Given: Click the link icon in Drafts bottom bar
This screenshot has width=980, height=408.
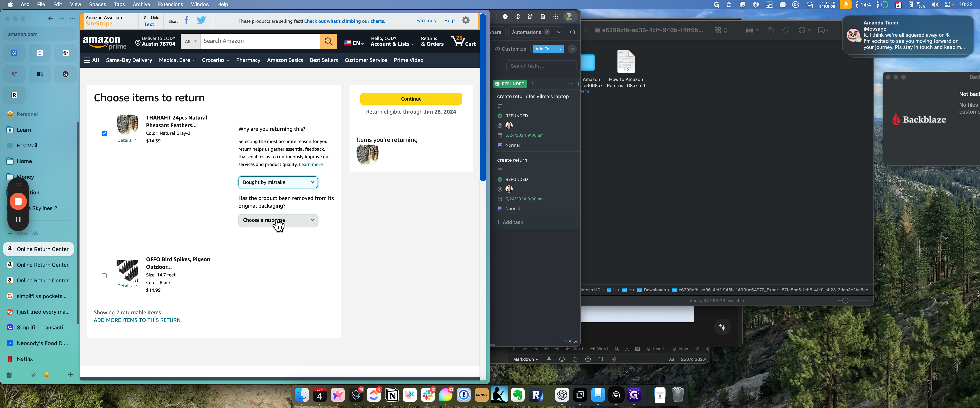Looking at the screenshot, I should [x=614, y=359].
